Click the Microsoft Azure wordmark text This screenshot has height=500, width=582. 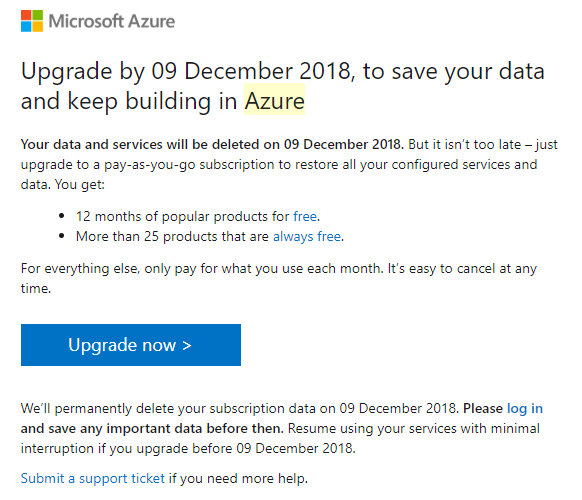point(112,21)
